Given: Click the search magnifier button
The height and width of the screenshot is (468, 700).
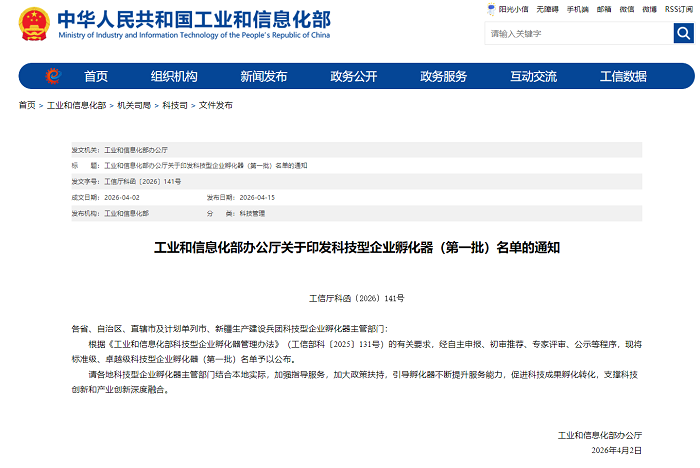Looking at the screenshot, I should 683,33.
